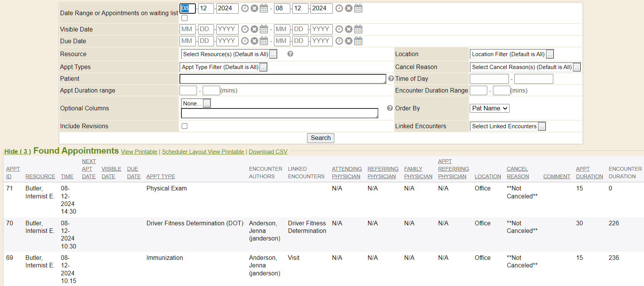
Task: Hide the found appointments list
Action: (17, 151)
